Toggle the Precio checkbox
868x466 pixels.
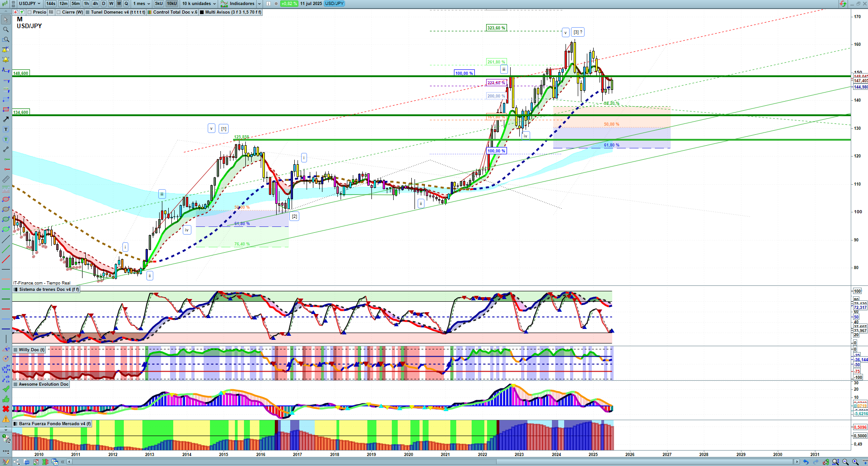tap(30, 12)
